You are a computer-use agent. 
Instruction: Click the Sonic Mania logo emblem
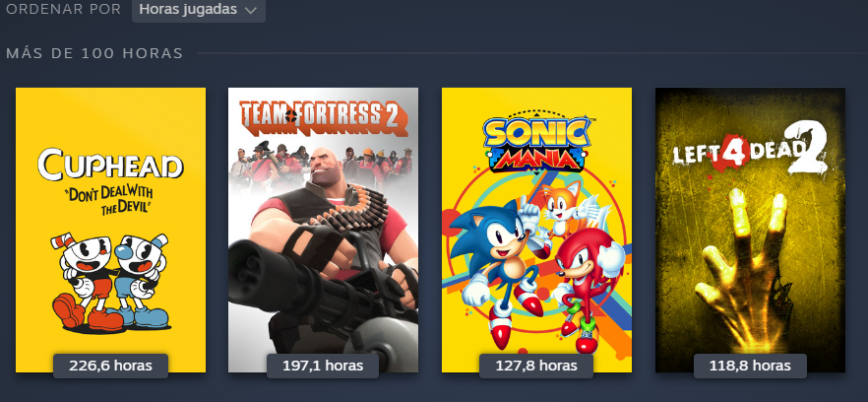pyautogui.click(x=536, y=142)
